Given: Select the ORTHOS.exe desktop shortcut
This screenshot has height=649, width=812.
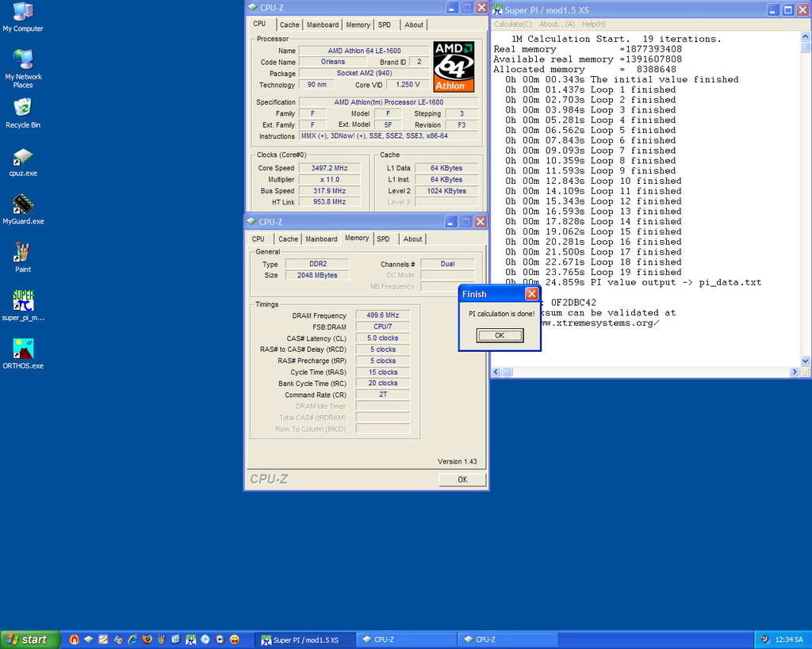Looking at the screenshot, I should [x=23, y=354].
